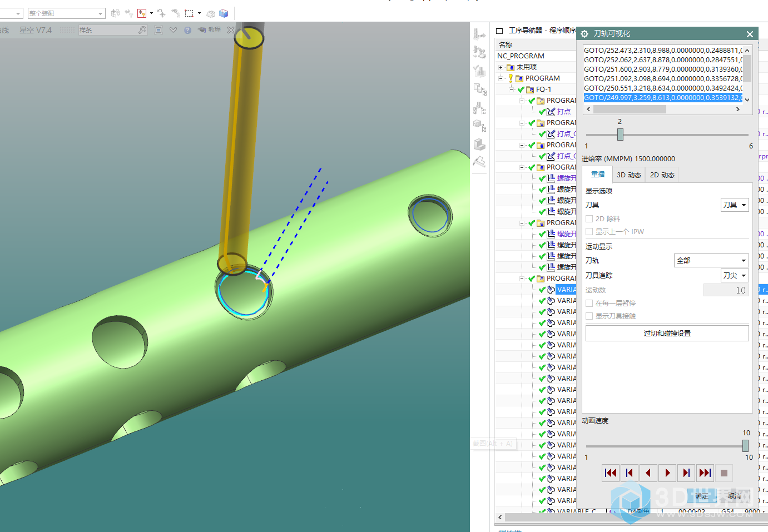Click the gray solid part sidebar icon
The height and width of the screenshot is (532, 768).
(479, 145)
